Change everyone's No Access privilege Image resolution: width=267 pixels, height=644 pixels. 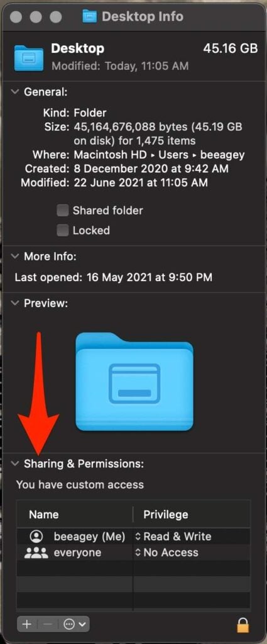click(x=166, y=552)
